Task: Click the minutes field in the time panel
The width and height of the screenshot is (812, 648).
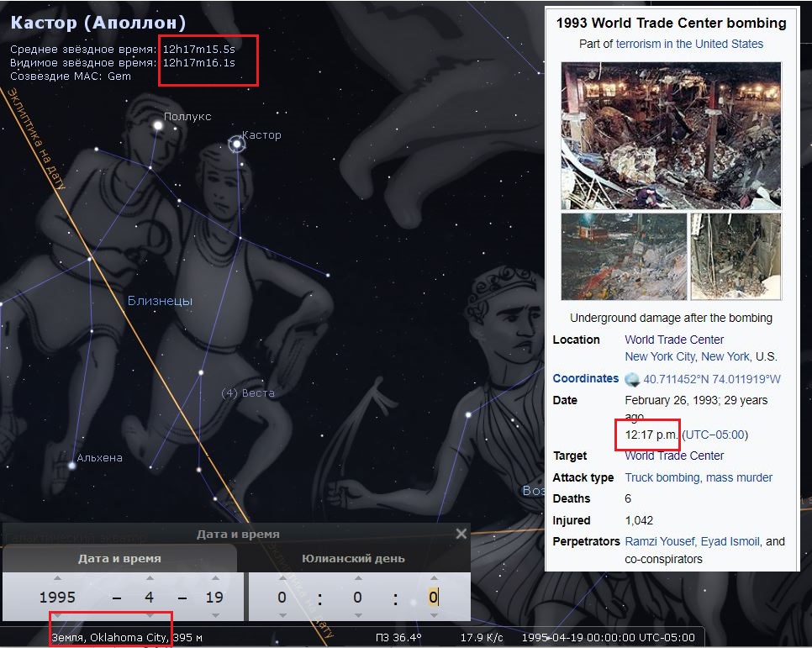Action: coord(357,598)
